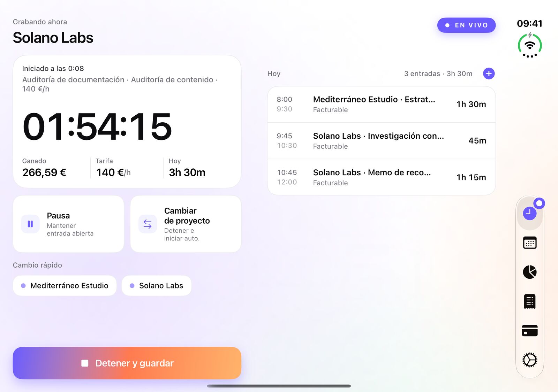Add a new entry with plus button
This screenshot has width=558, height=392.
pyautogui.click(x=489, y=74)
